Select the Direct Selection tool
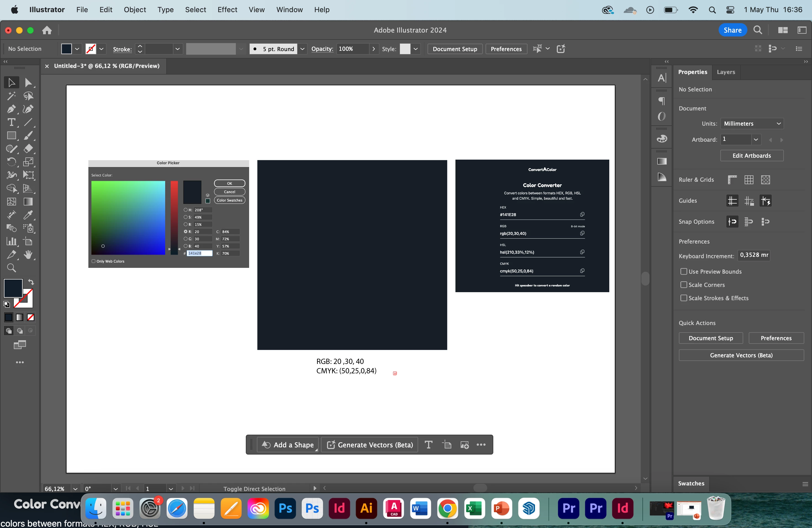The width and height of the screenshot is (812, 528). click(x=28, y=83)
